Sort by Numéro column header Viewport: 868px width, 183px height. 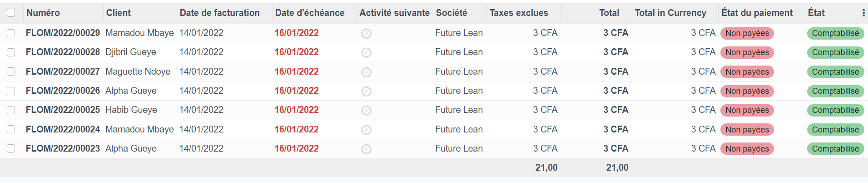point(43,13)
